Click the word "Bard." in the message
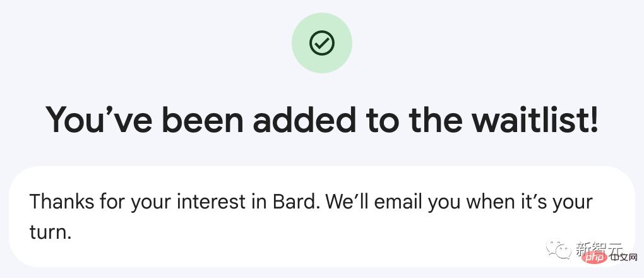 295,202
